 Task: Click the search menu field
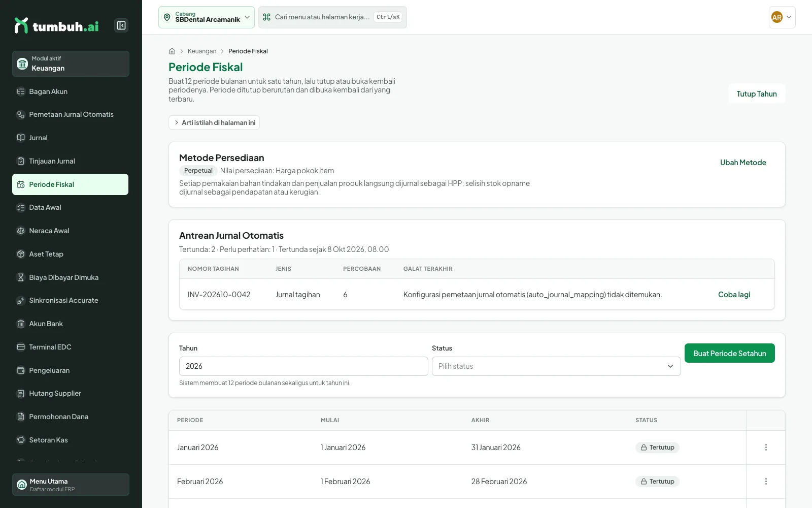coord(332,17)
